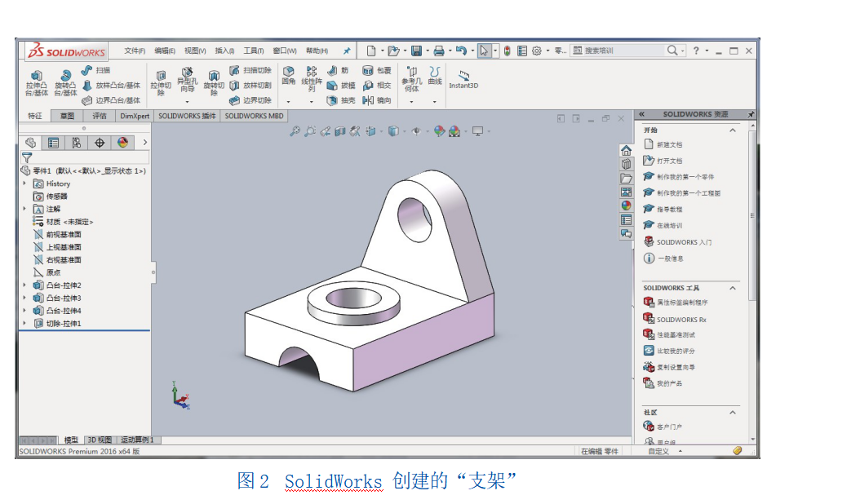Switch to the 评估 evaluate tab
The width and height of the screenshot is (860, 504).
click(x=100, y=117)
